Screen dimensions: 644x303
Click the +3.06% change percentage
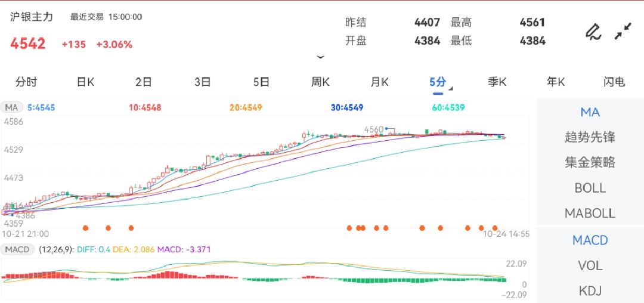tap(114, 44)
